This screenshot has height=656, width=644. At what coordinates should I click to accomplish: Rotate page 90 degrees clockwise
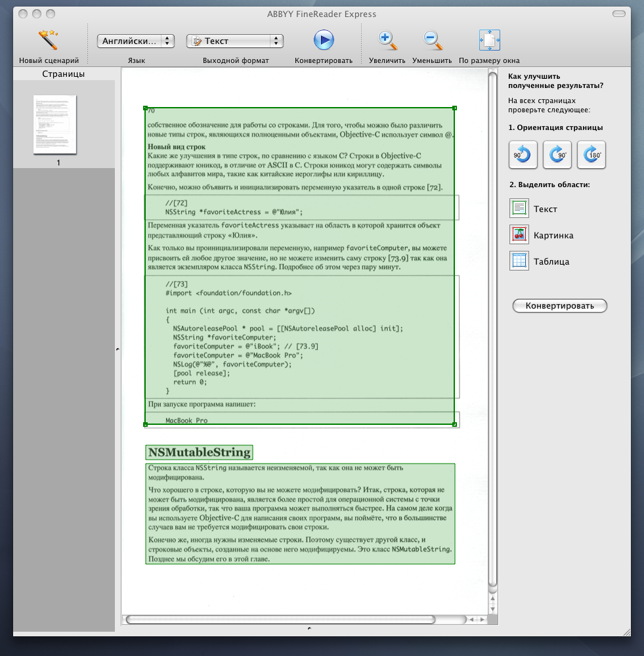[x=557, y=155]
